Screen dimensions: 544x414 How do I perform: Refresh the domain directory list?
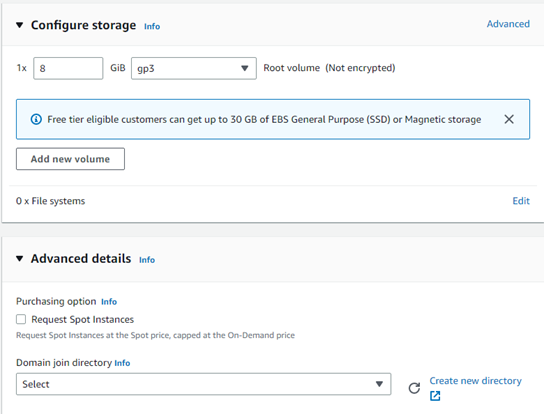414,388
